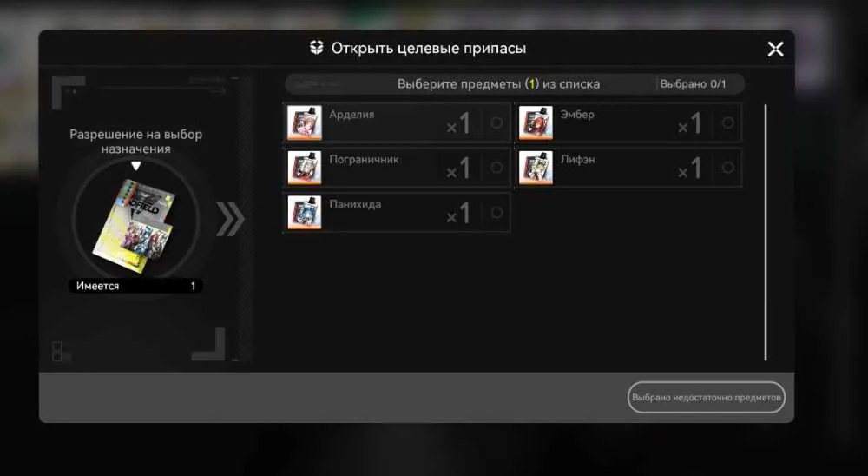Click the Выбрано недостаточно предметов button
868x476 pixels.
(x=707, y=397)
